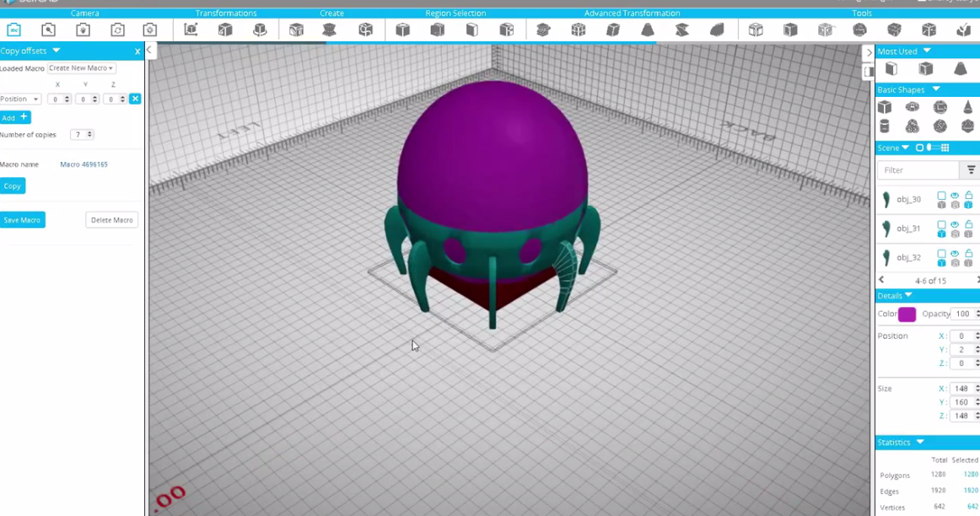The width and height of the screenshot is (980, 516).
Task: Click the camera target focus icon
Action: coord(150,30)
